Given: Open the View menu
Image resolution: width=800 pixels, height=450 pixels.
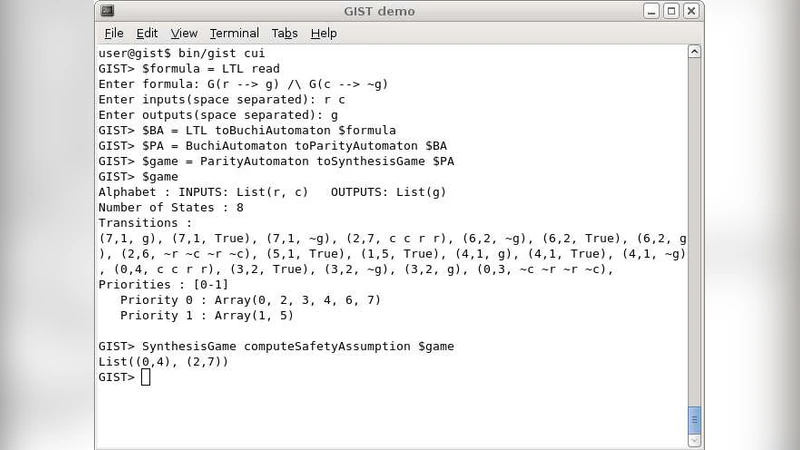Looking at the screenshot, I should point(184,33).
